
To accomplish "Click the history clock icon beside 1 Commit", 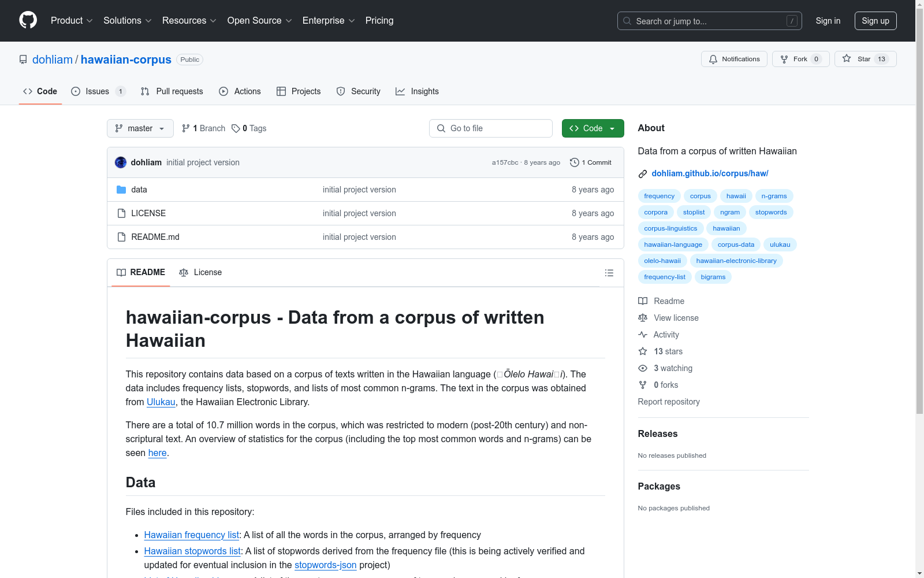I will pyautogui.click(x=575, y=162).
